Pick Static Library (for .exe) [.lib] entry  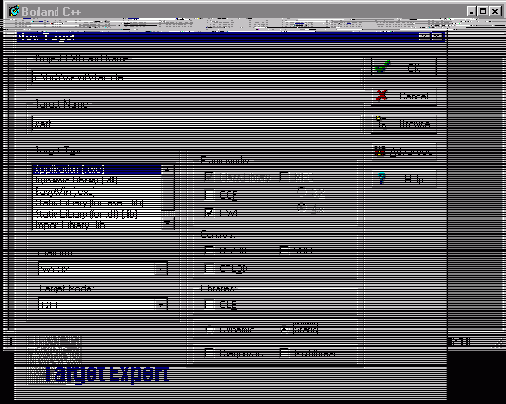[x=97, y=203]
